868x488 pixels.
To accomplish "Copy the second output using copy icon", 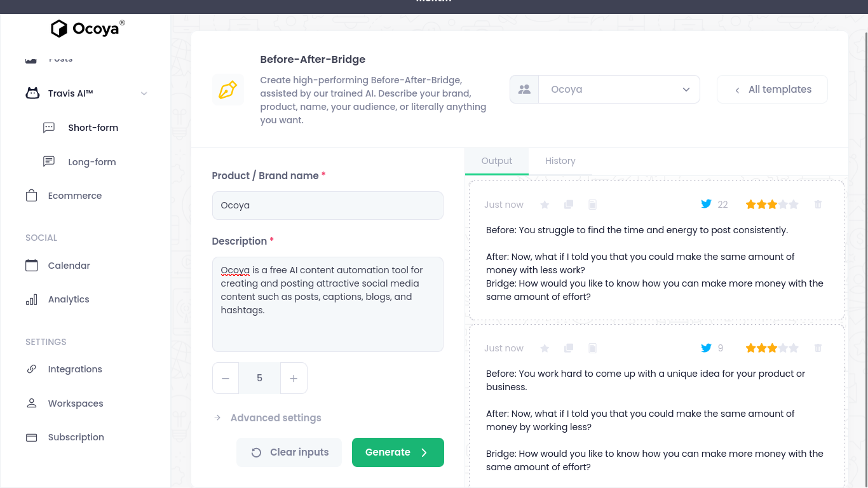I will pyautogui.click(x=569, y=348).
